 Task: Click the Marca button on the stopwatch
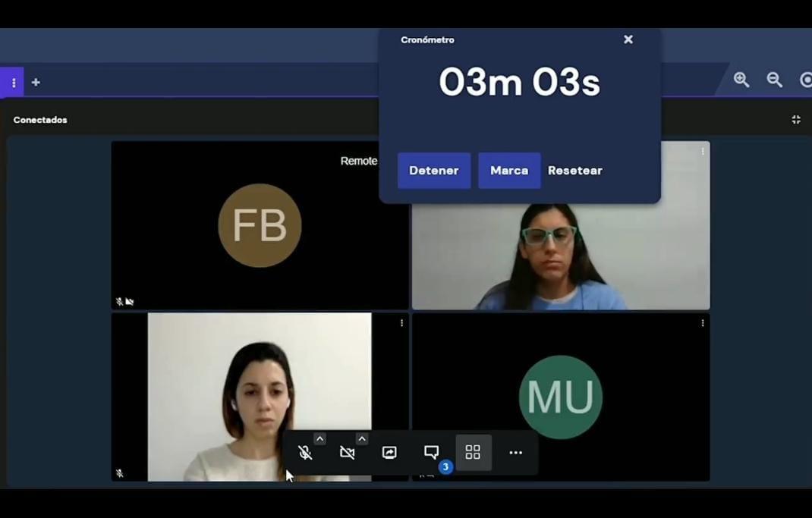(509, 171)
